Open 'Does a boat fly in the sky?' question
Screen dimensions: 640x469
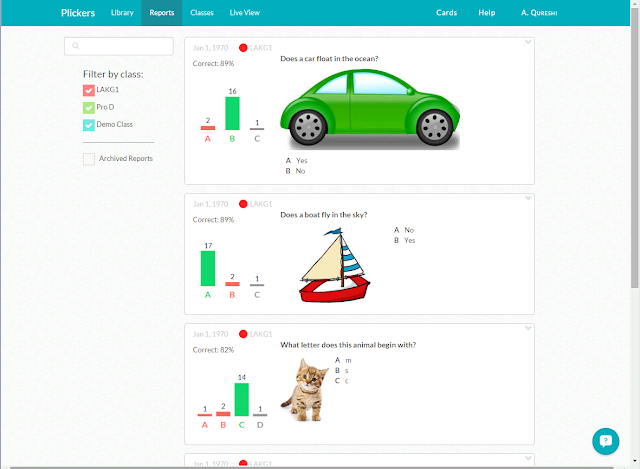tap(323, 215)
